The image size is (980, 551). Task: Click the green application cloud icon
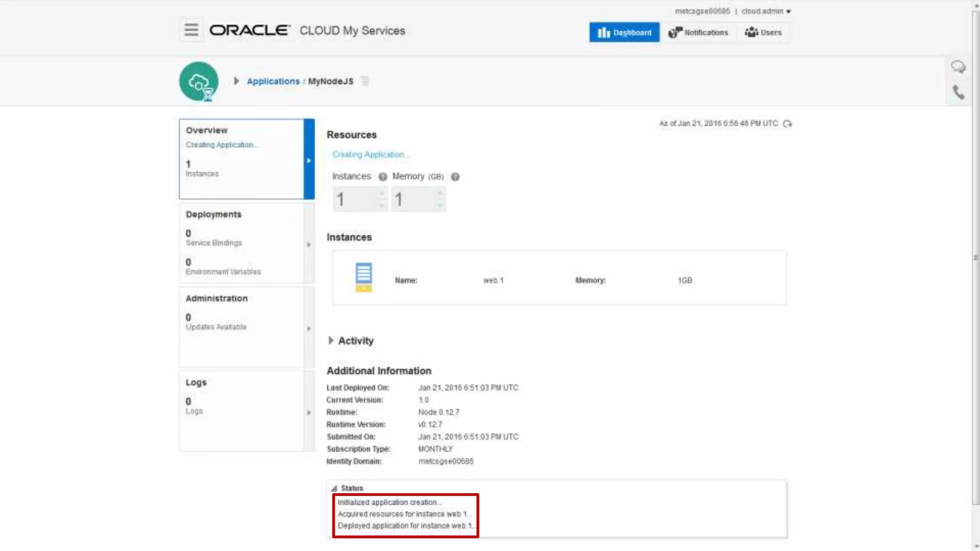pos(199,81)
